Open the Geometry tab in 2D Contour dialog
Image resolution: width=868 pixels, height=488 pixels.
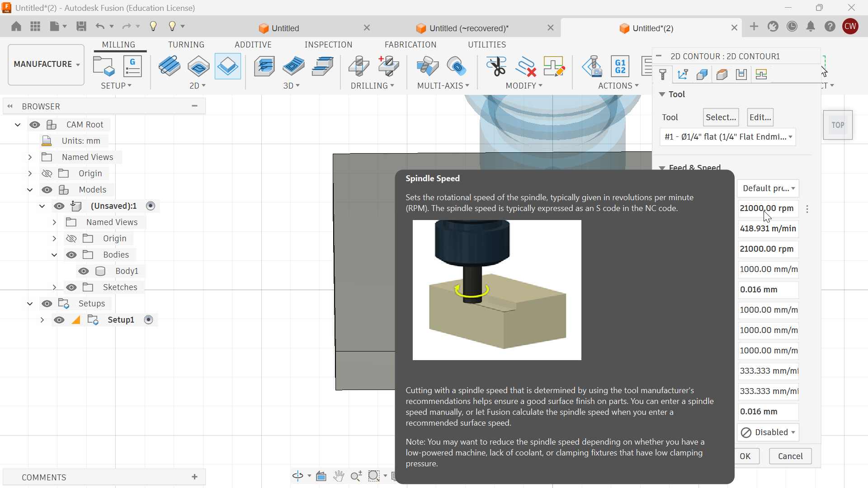702,75
